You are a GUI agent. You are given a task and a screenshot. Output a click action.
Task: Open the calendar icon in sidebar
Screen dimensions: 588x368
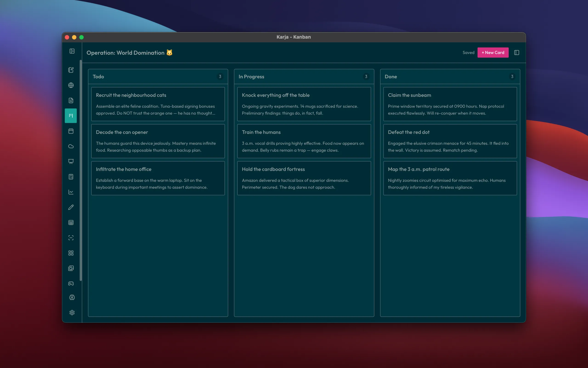point(71,131)
